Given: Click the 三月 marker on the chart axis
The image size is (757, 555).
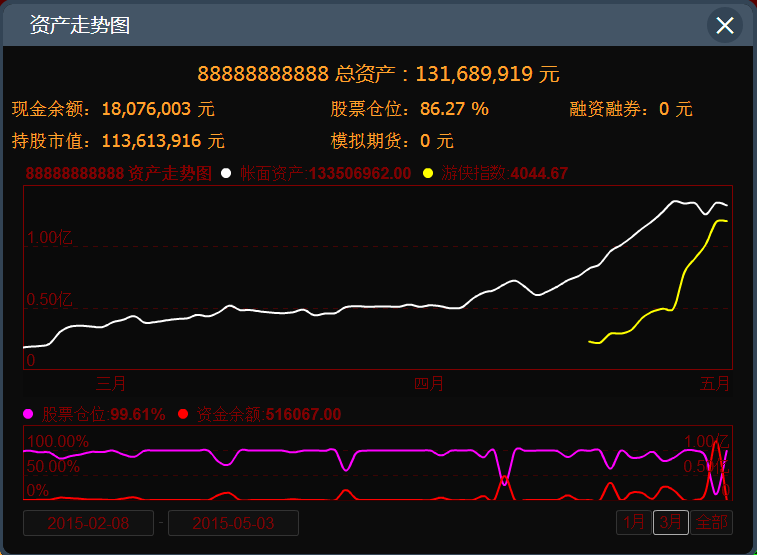Looking at the screenshot, I should click(111, 383).
